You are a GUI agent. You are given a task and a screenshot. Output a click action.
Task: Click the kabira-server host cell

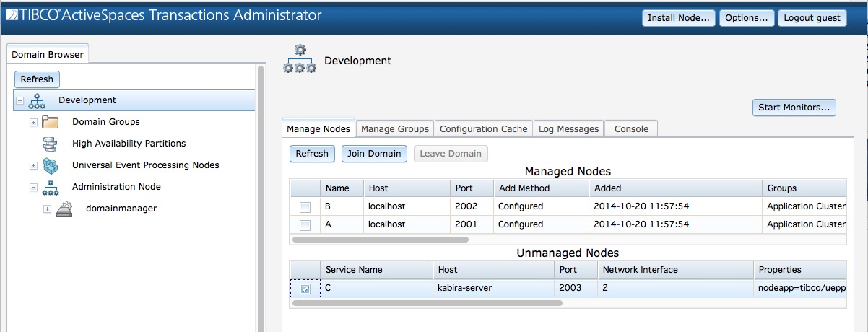click(493, 289)
